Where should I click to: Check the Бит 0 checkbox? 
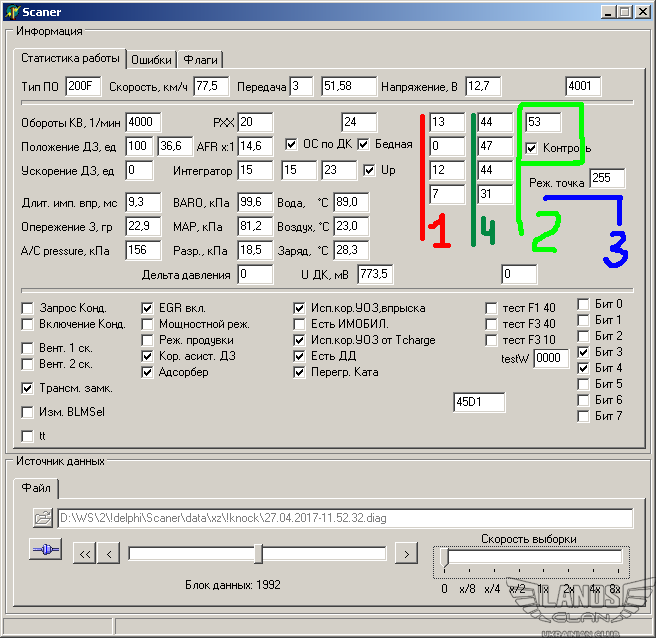584,304
